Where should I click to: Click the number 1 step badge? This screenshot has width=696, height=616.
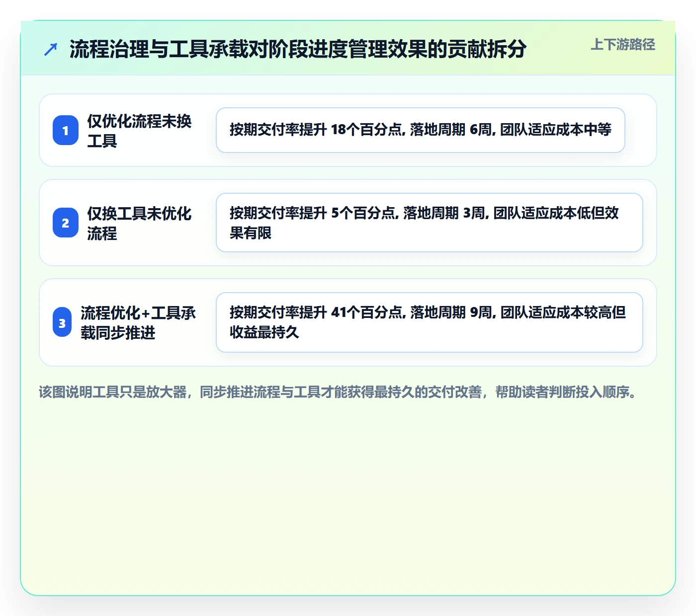point(66,130)
